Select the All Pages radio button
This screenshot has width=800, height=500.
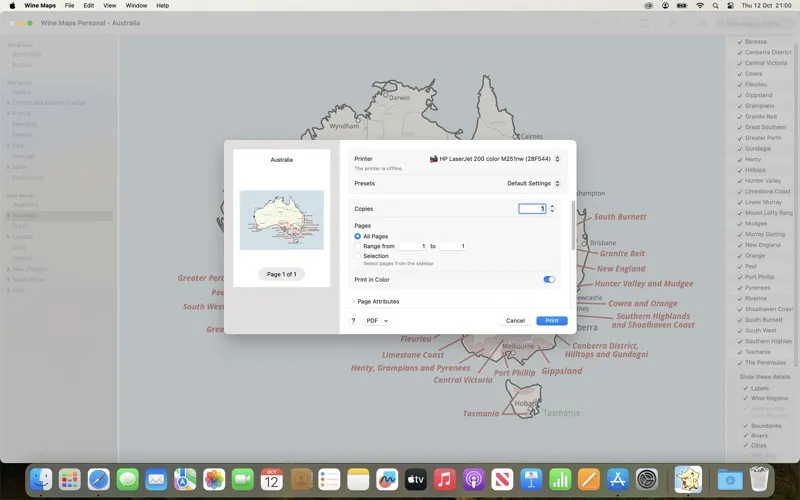click(358, 236)
